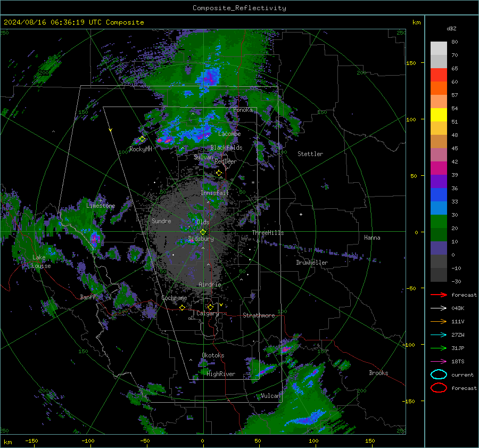Click the Vulcan town label
This screenshot has height=448, width=479.
[270, 396]
